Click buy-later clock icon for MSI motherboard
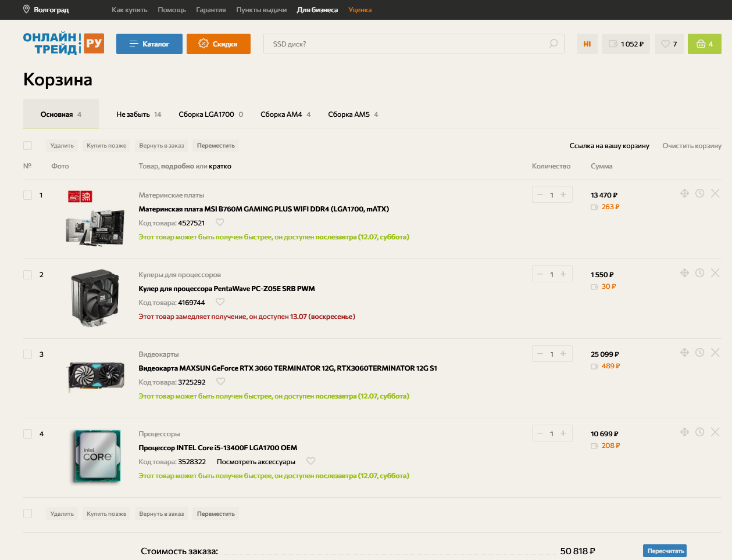 (x=699, y=193)
